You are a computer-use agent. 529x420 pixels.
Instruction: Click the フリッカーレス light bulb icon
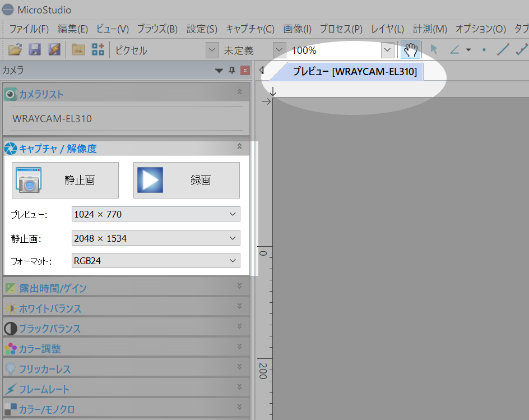tap(11, 368)
